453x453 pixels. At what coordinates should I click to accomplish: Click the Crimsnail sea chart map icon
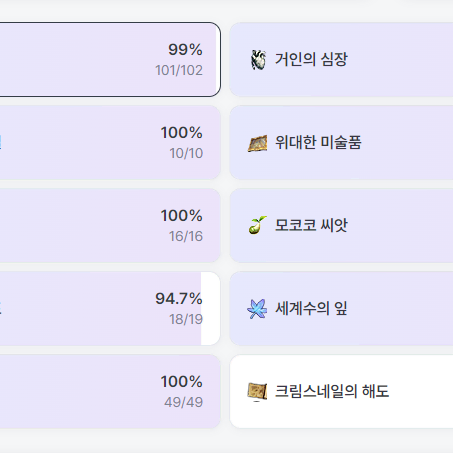[x=257, y=392]
